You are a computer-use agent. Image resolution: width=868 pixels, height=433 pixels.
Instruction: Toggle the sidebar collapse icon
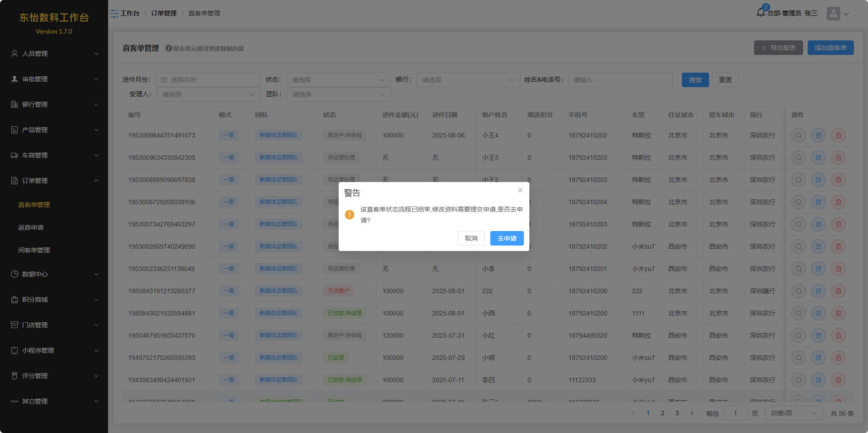114,14
